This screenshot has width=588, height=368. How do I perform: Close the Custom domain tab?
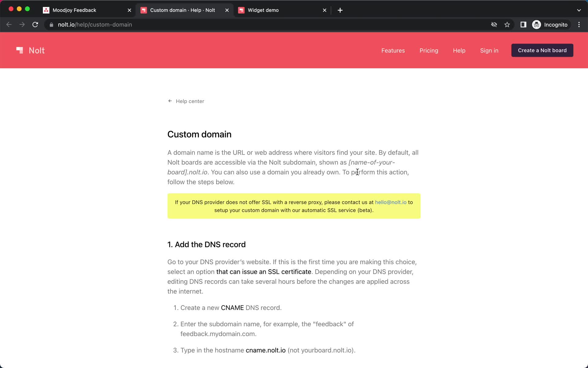coord(227,10)
